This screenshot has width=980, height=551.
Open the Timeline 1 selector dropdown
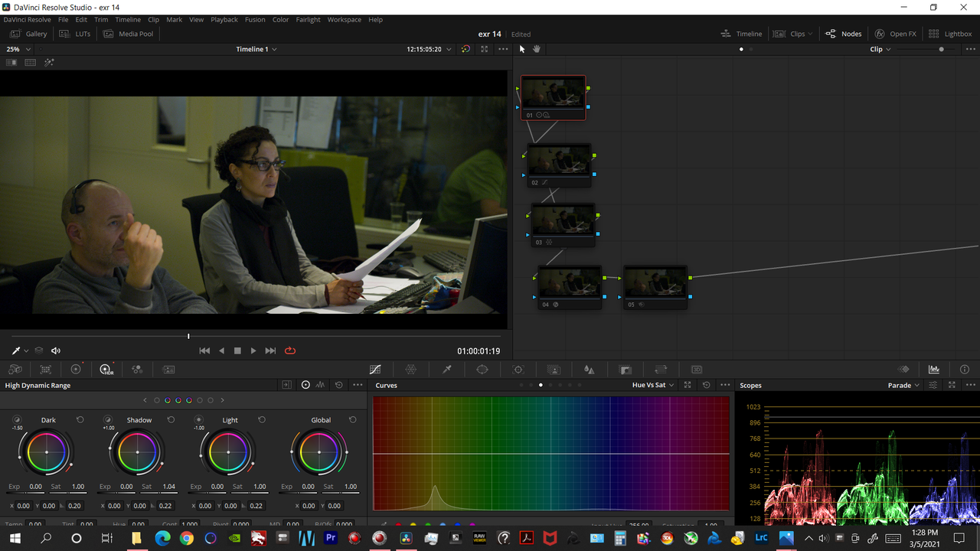pos(256,49)
